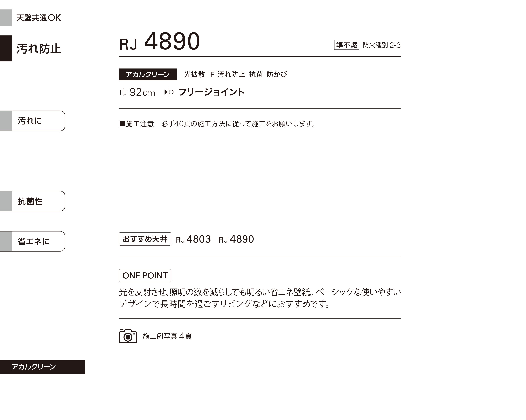The height and width of the screenshot is (420, 526).
Task: Click the ONE POINT boxed label
Action: click(x=145, y=275)
